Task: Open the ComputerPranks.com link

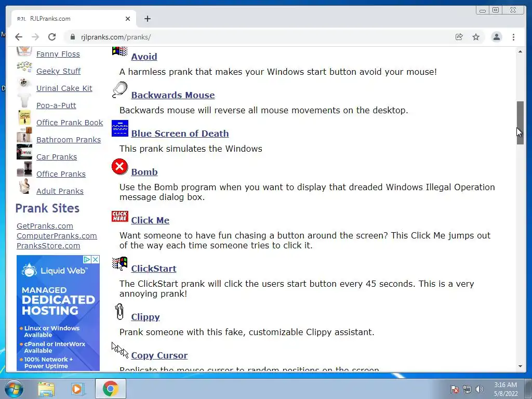Action: pyautogui.click(x=57, y=236)
